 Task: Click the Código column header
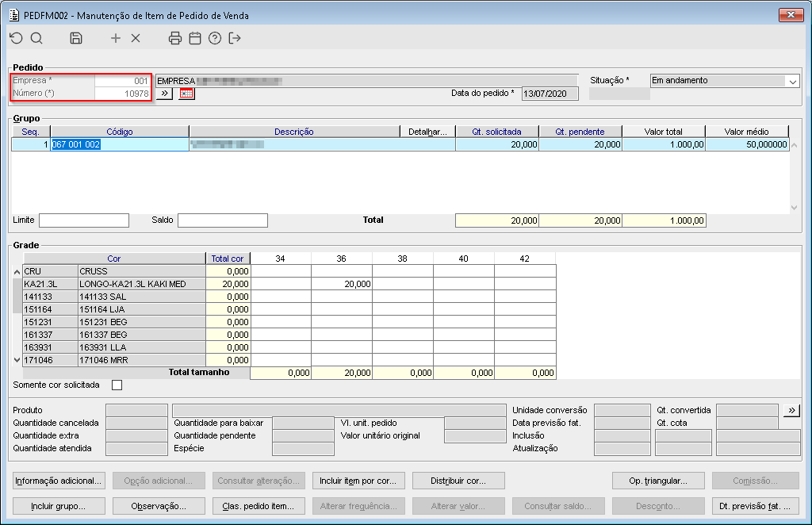coord(120,132)
